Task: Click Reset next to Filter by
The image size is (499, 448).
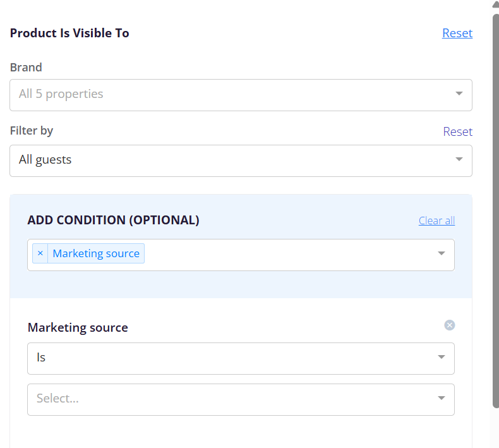Action: click(x=458, y=131)
